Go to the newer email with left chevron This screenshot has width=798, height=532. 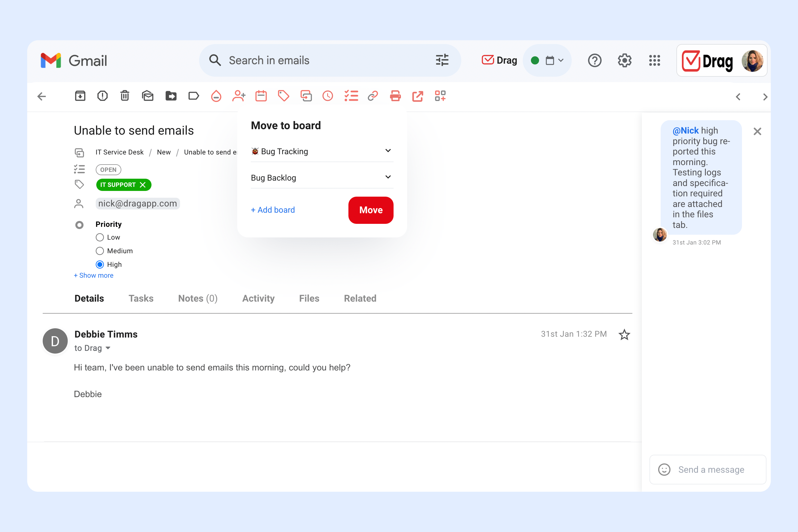(738, 97)
